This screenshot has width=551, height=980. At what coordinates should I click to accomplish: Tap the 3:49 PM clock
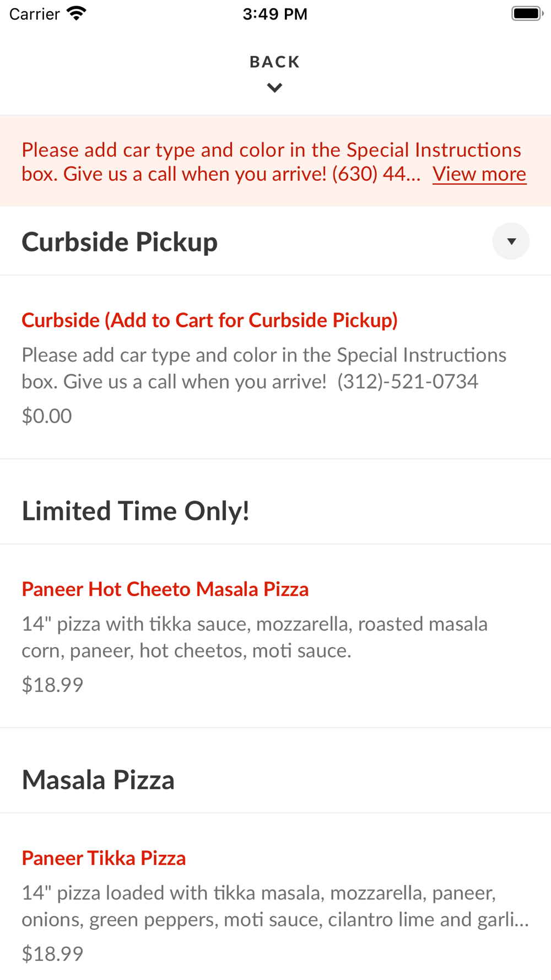(x=275, y=14)
